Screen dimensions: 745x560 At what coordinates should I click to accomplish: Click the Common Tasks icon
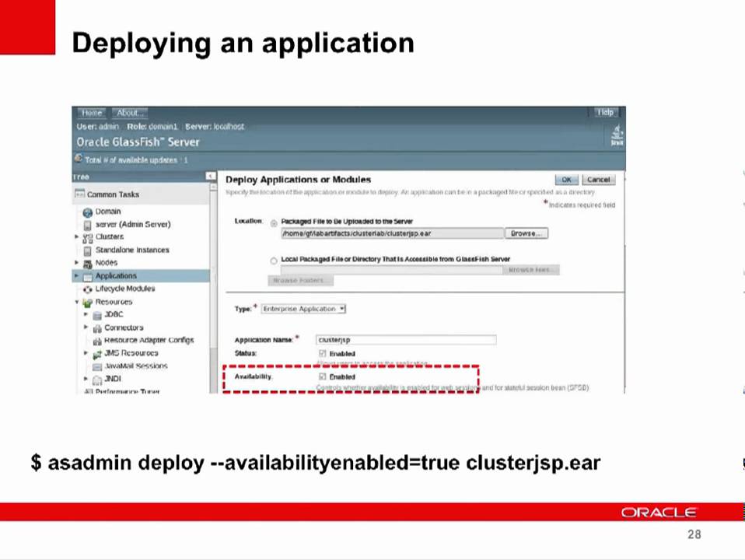(x=80, y=194)
